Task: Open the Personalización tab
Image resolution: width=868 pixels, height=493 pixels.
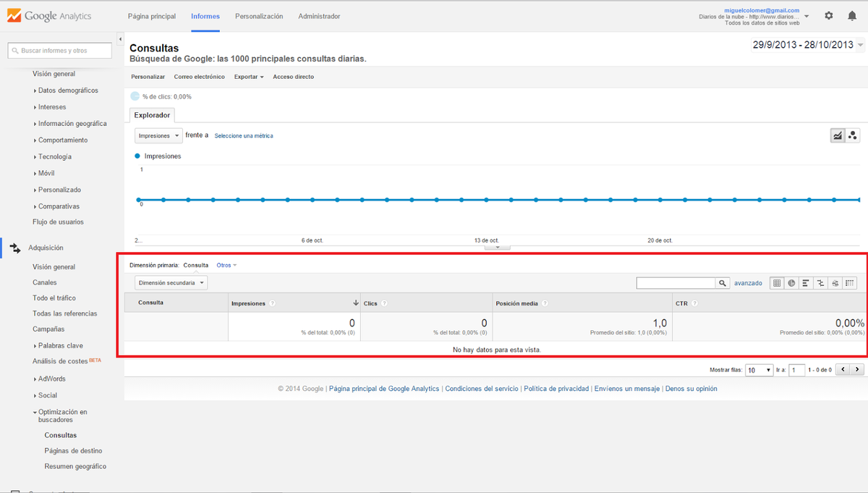Action: click(259, 16)
